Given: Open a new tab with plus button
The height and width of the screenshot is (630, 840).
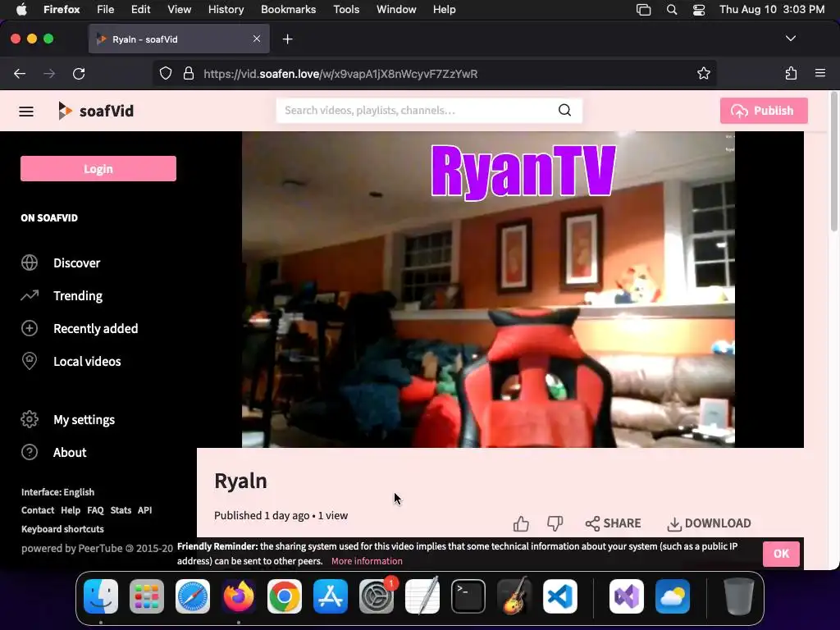Looking at the screenshot, I should click(288, 39).
